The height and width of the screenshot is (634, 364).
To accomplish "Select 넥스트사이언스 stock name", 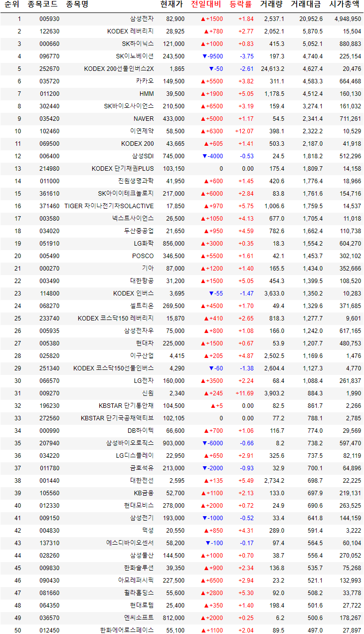I will pos(133,219).
